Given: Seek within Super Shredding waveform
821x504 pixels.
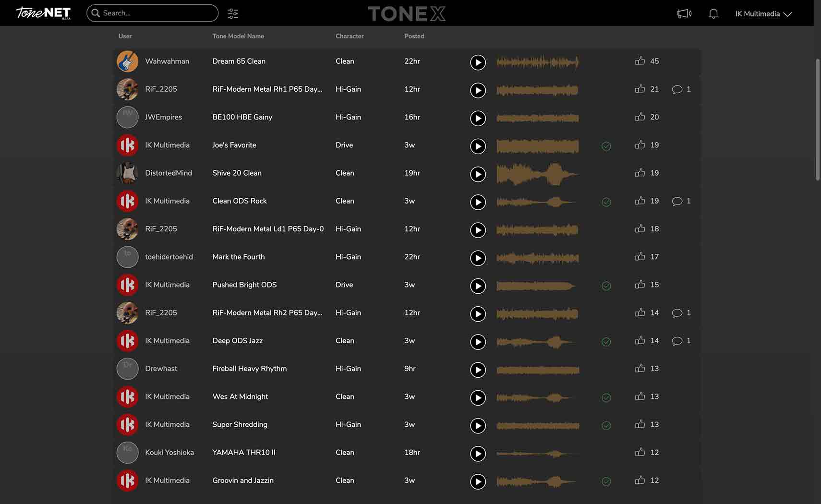Looking at the screenshot, I should click(x=538, y=425).
